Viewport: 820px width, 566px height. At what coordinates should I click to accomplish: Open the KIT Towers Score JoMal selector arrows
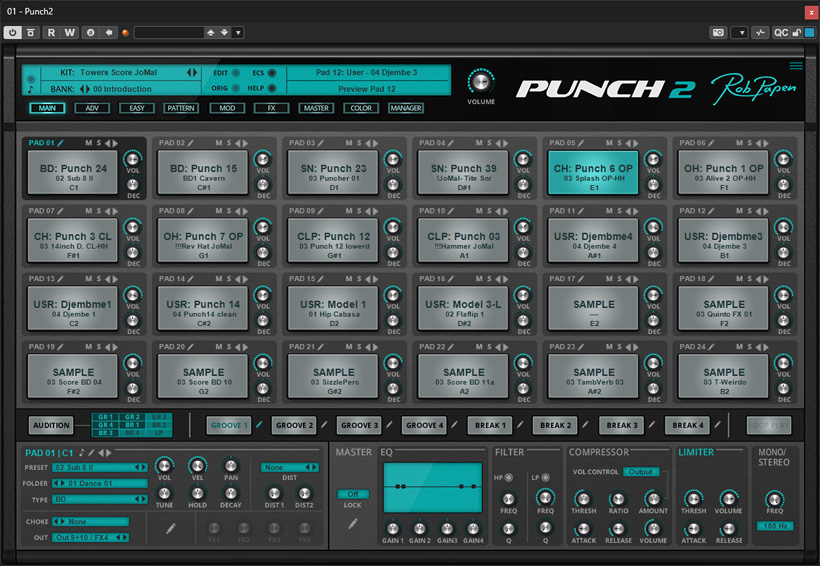[x=192, y=73]
